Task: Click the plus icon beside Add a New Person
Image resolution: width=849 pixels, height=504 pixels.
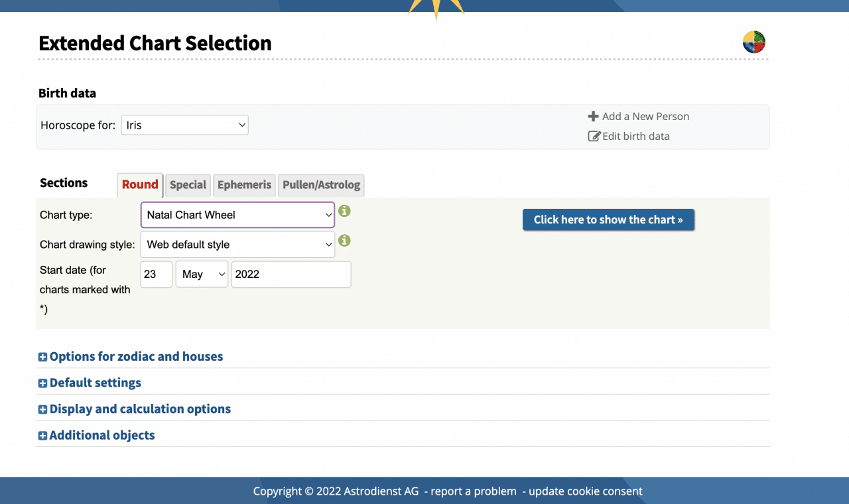Action: tap(593, 117)
